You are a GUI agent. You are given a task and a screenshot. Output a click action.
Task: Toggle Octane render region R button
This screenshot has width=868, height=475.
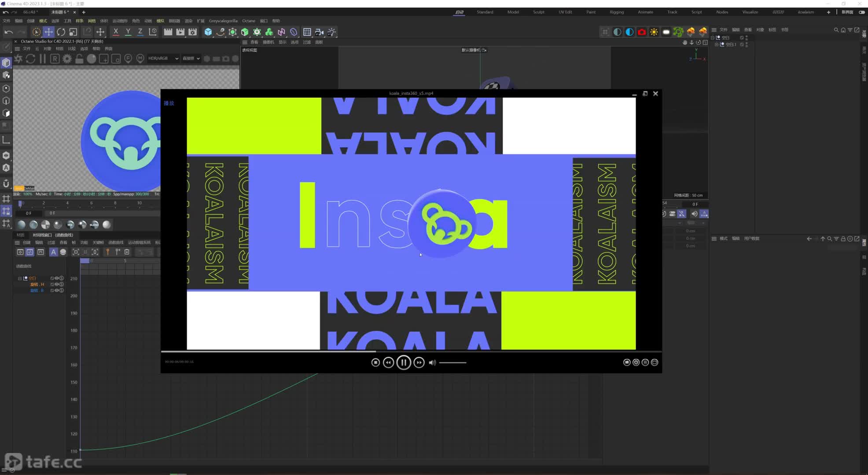click(55, 58)
